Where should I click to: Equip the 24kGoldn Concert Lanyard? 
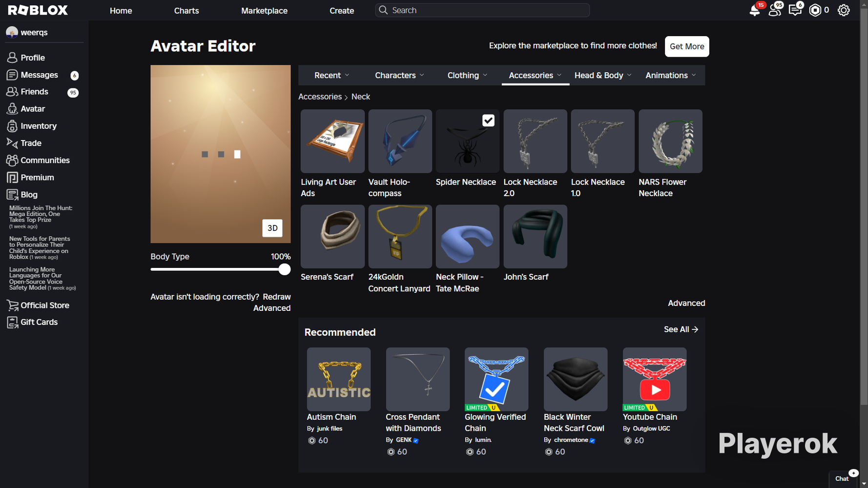tap(400, 236)
